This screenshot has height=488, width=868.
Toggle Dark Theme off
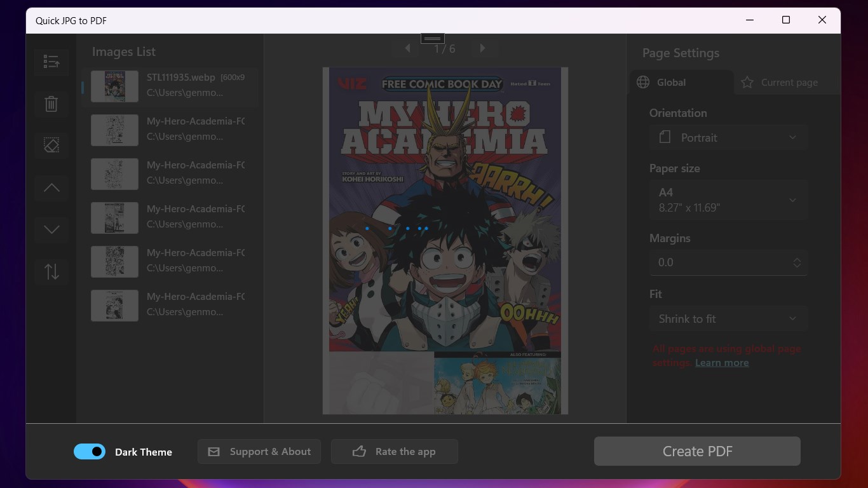pyautogui.click(x=89, y=451)
